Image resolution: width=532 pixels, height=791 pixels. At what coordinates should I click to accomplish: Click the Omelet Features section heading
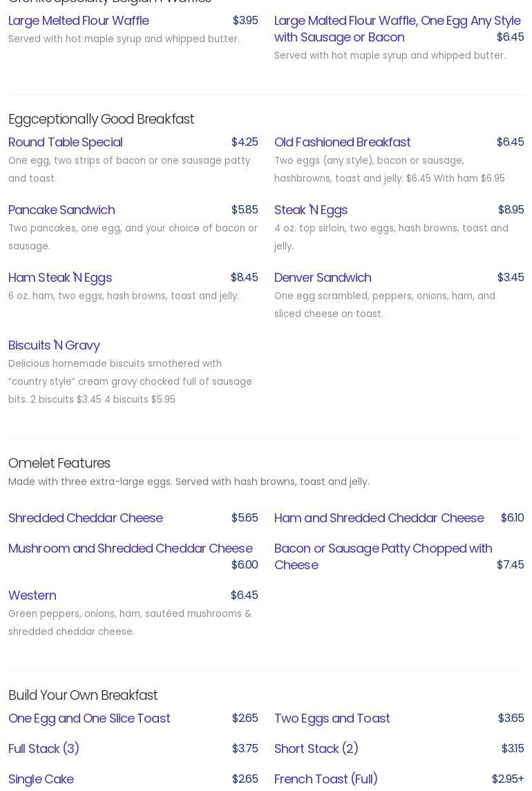pos(59,464)
